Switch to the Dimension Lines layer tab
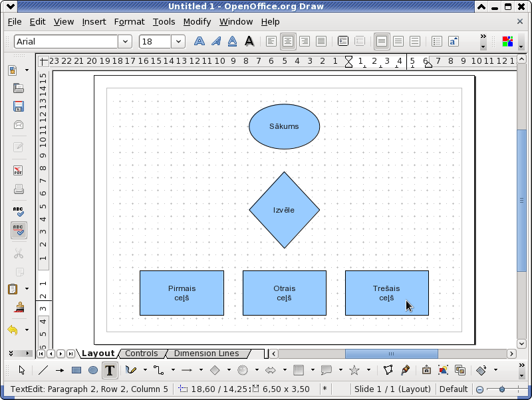Image resolution: width=532 pixels, height=400 pixels. [206, 353]
